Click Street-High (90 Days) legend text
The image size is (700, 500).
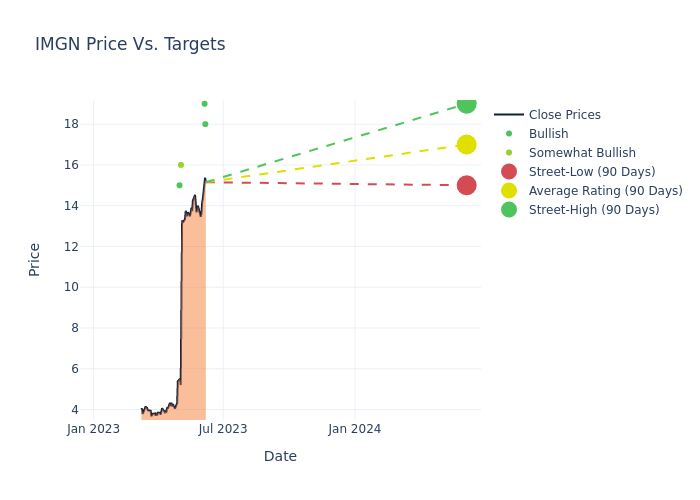(x=594, y=210)
